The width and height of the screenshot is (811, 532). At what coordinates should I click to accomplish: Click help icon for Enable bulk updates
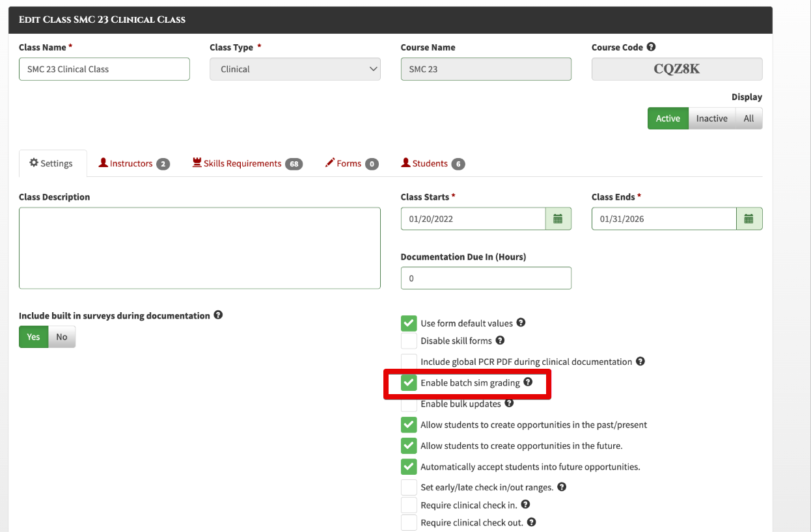point(509,403)
